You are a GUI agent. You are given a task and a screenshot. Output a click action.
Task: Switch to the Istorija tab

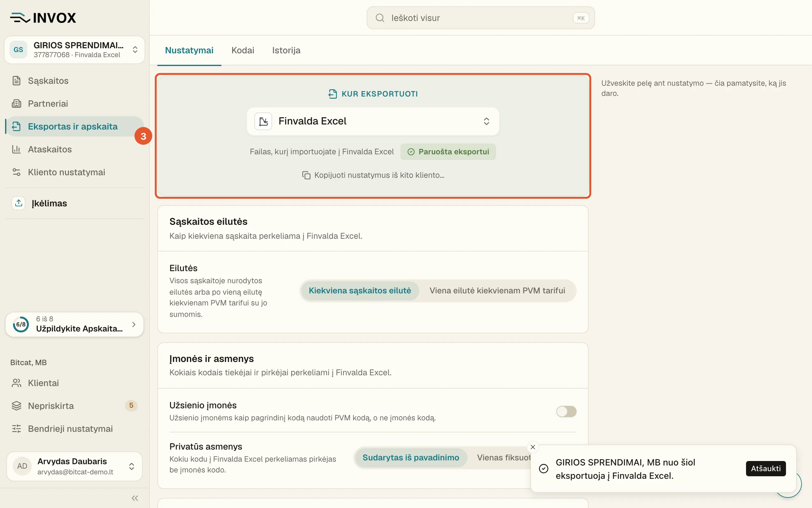pyautogui.click(x=286, y=50)
